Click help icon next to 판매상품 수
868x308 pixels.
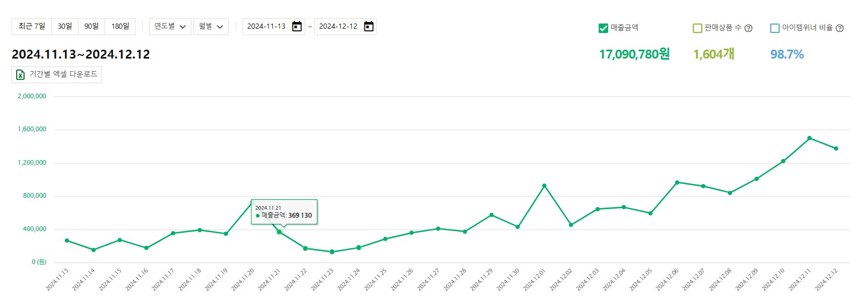pyautogui.click(x=748, y=28)
